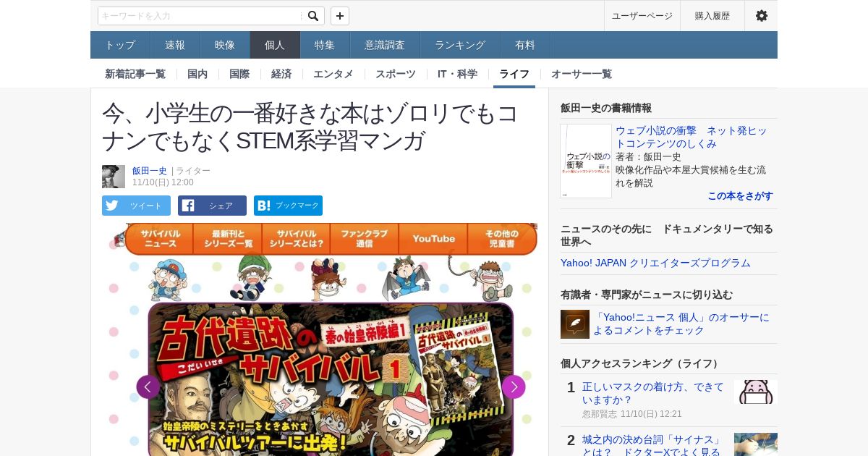Open settings via the gear icon
The height and width of the screenshot is (456, 868).
pos(762,16)
